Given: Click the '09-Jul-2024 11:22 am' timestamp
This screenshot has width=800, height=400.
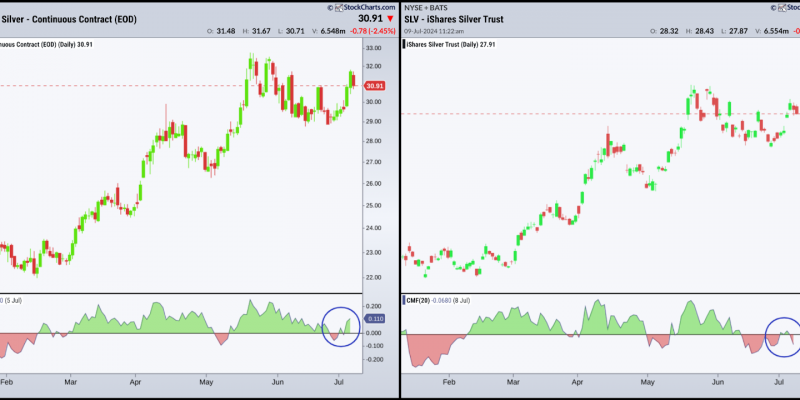Looking at the screenshot, I should [x=433, y=31].
